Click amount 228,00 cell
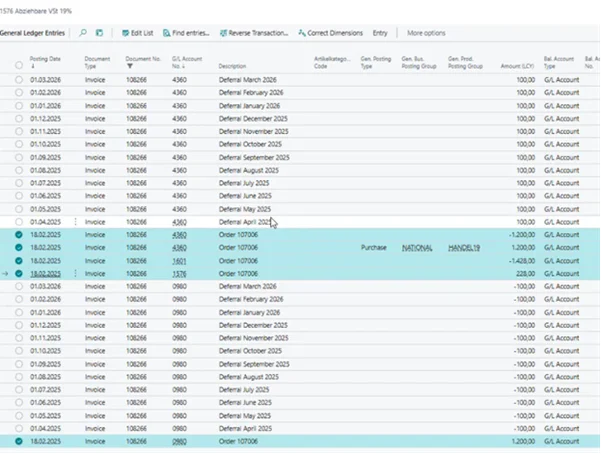 525,274
